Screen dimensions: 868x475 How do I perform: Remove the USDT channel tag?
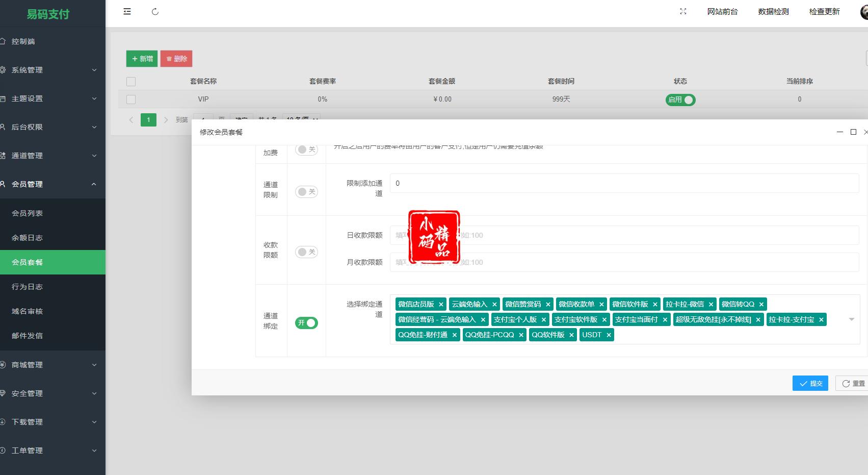[609, 335]
